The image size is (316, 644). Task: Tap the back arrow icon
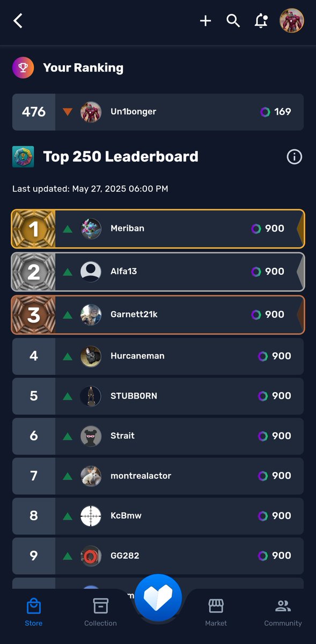[18, 21]
